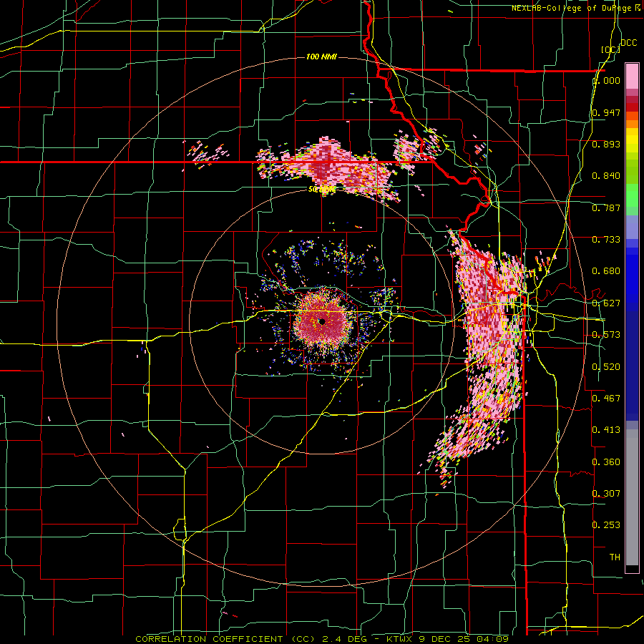
Task: Click the 1.000 scale value
Action: pos(606,80)
